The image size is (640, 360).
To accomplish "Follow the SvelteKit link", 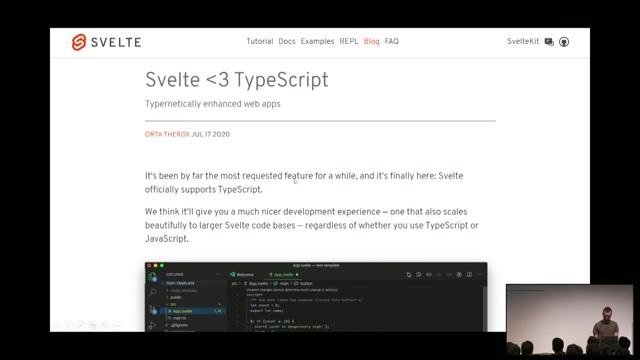I will pyautogui.click(x=523, y=41).
